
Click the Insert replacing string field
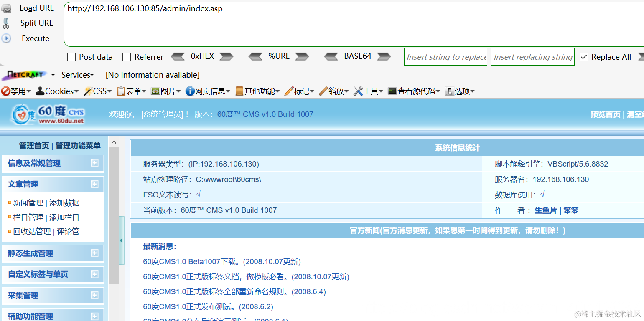click(533, 57)
